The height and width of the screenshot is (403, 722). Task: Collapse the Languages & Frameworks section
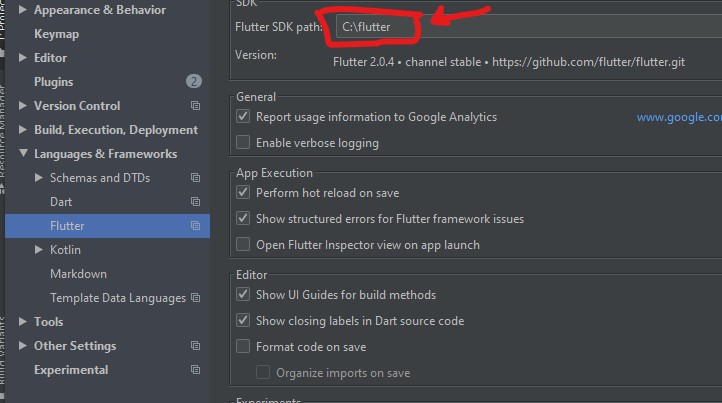23,154
